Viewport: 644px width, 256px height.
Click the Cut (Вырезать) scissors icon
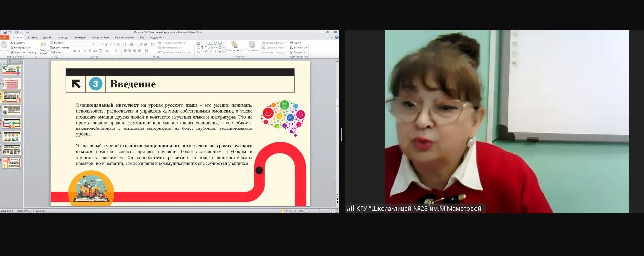(x=11, y=43)
